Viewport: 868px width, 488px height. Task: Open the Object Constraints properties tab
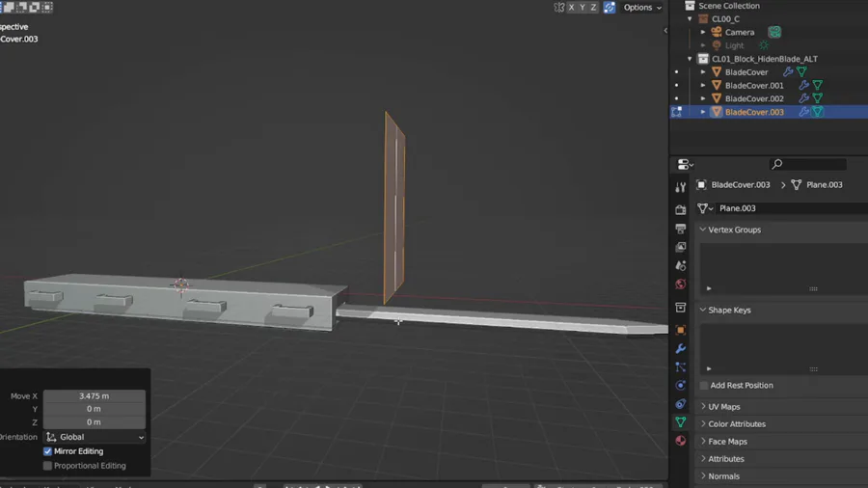click(680, 403)
